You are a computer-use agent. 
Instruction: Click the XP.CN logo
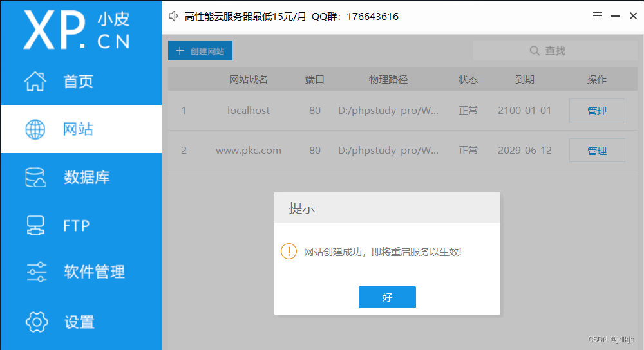click(77, 30)
